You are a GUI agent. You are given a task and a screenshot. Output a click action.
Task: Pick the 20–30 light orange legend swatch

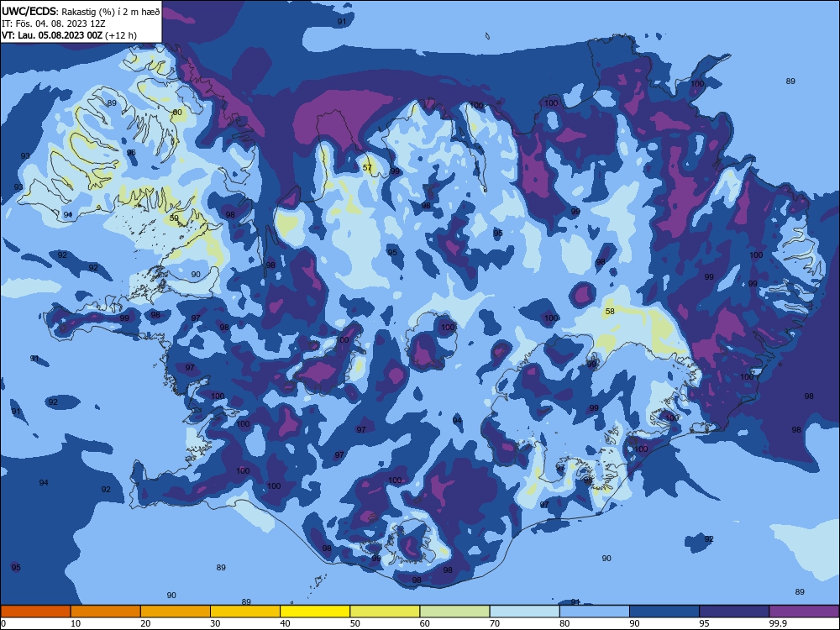(176, 612)
